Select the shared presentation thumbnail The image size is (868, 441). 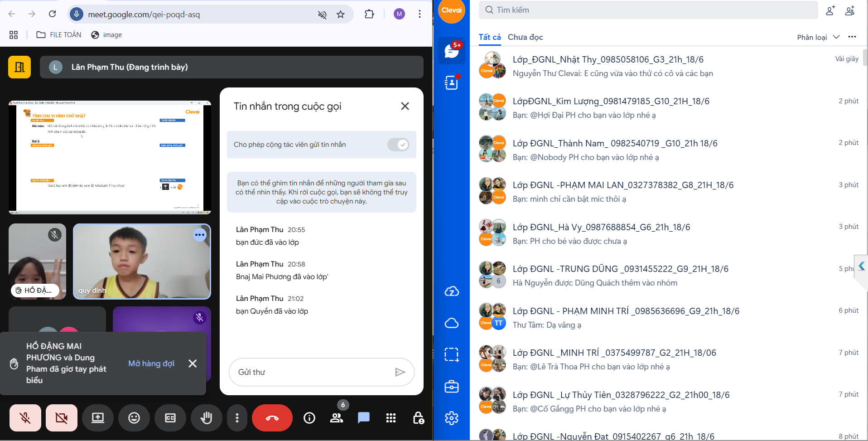click(110, 157)
